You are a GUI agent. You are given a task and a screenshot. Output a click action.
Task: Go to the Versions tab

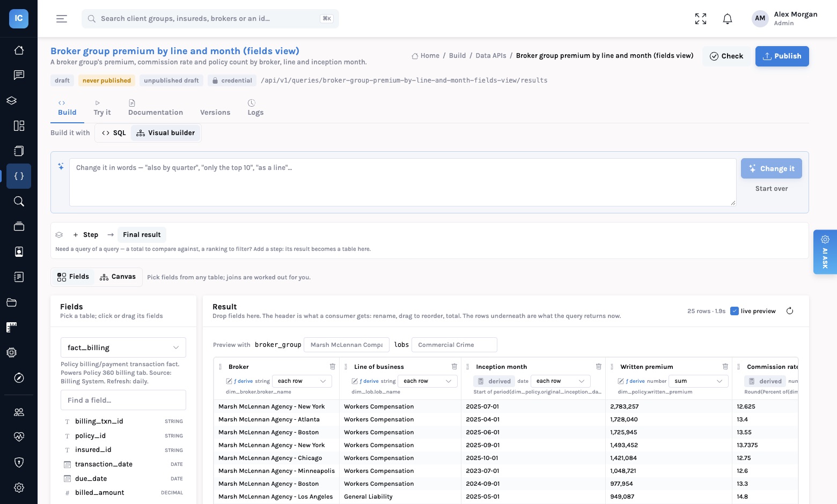[x=215, y=113]
